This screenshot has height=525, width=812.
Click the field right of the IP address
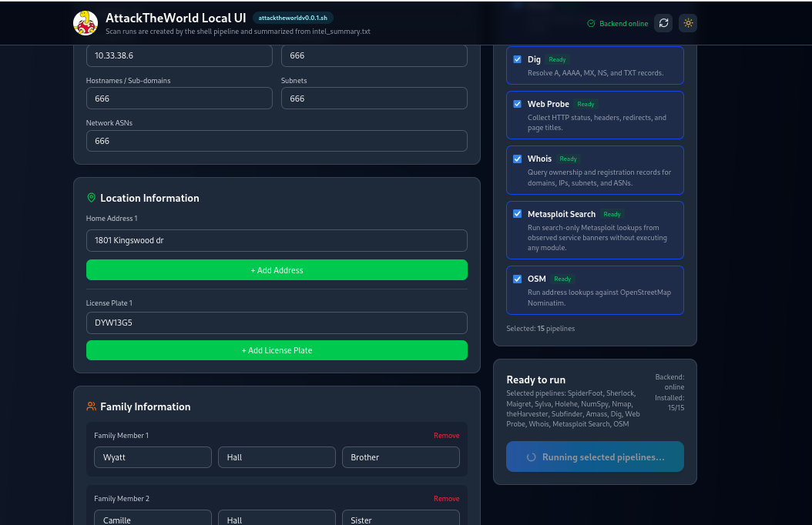374,55
